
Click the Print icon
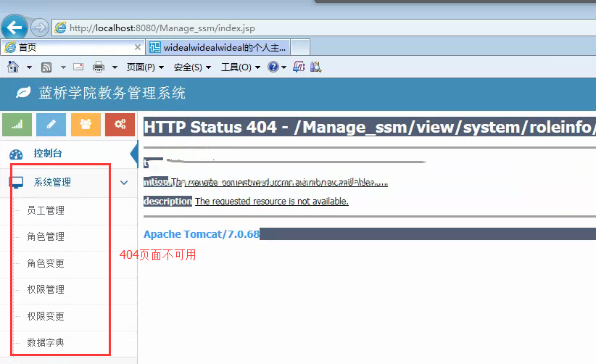(99, 67)
